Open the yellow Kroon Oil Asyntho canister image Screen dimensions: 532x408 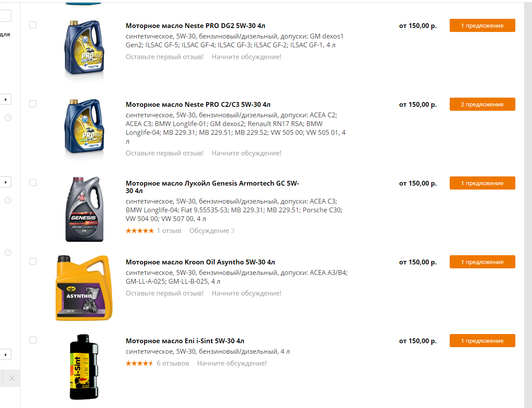pyautogui.click(x=85, y=288)
